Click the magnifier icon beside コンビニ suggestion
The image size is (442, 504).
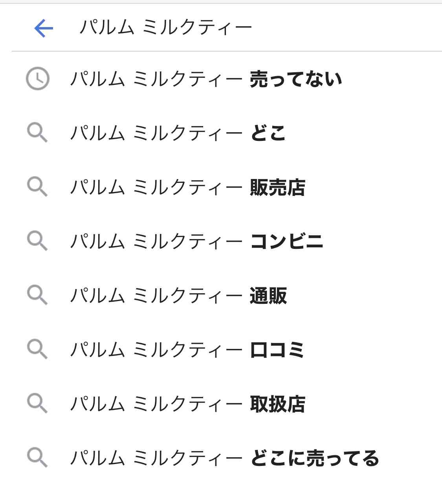coord(37,241)
